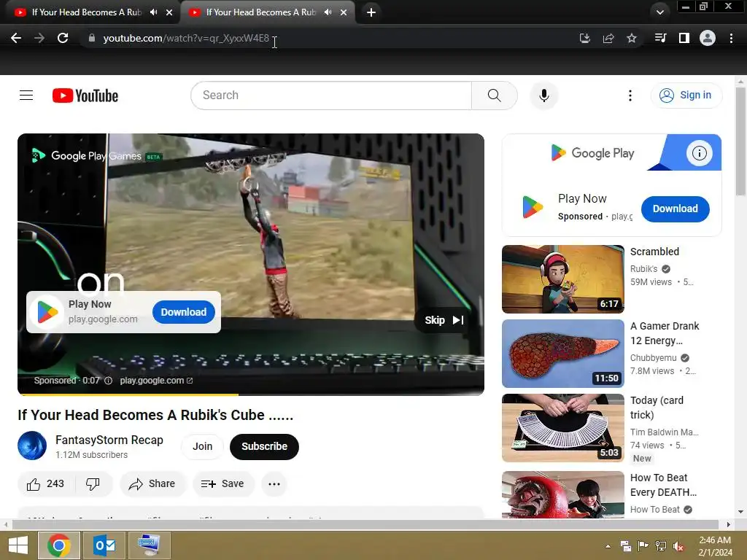View site information lock icon
Image resolution: width=747 pixels, height=560 pixels.
click(92, 38)
